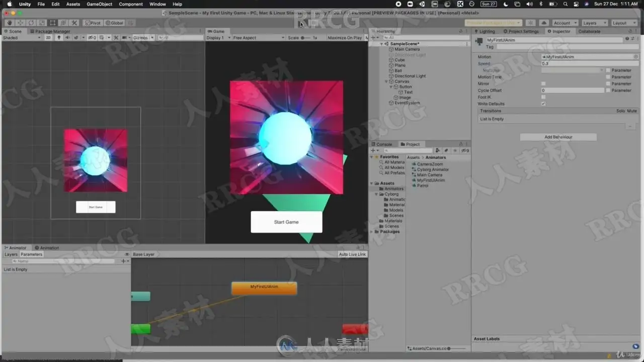Image resolution: width=644 pixels, height=362 pixels.
Task: Select the Layers tab in Animator
Action: coord(11,254)
